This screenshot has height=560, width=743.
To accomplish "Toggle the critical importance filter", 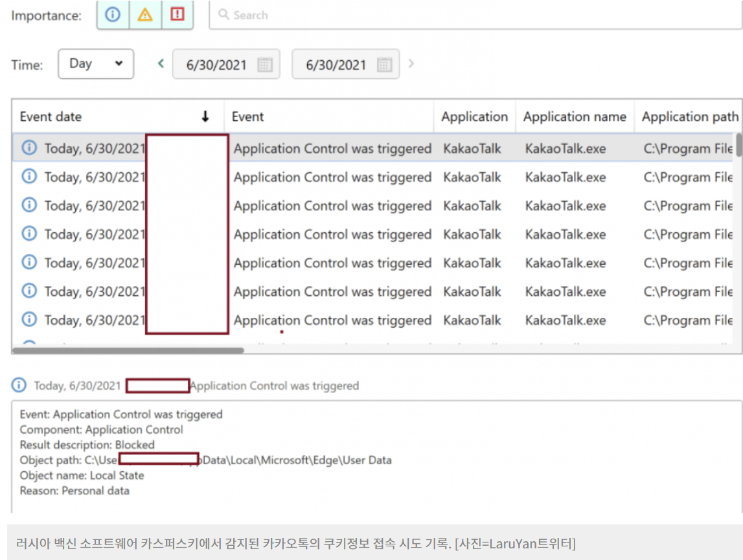I will point(177,15).
